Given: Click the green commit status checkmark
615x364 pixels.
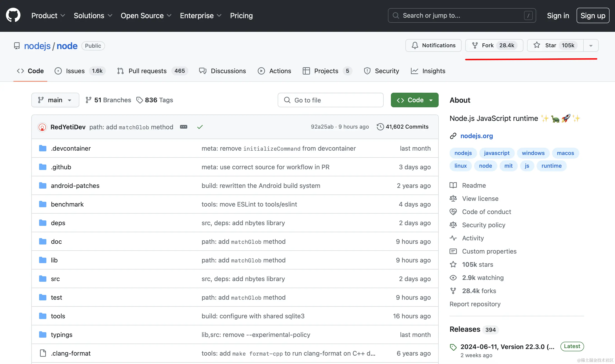Looking at the screenshot, I should [200, 127].
